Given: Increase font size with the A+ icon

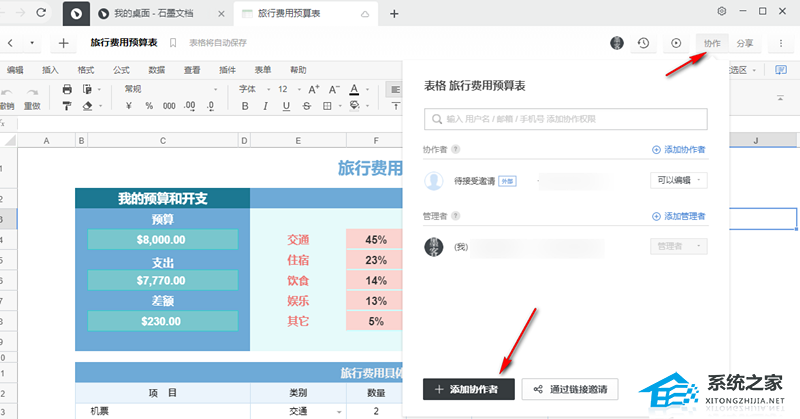Looking at the screenshot, I should [314, 89].
